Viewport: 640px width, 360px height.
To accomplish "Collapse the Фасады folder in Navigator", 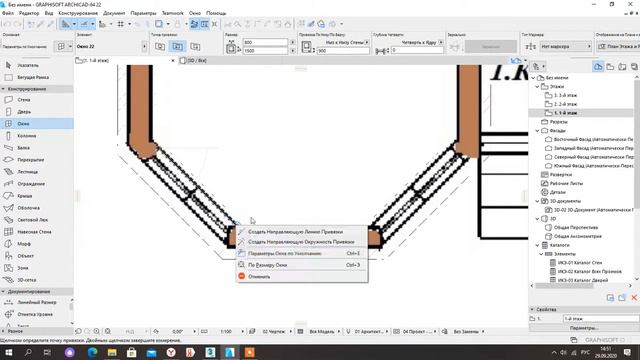I will click(x=537, y=131).
